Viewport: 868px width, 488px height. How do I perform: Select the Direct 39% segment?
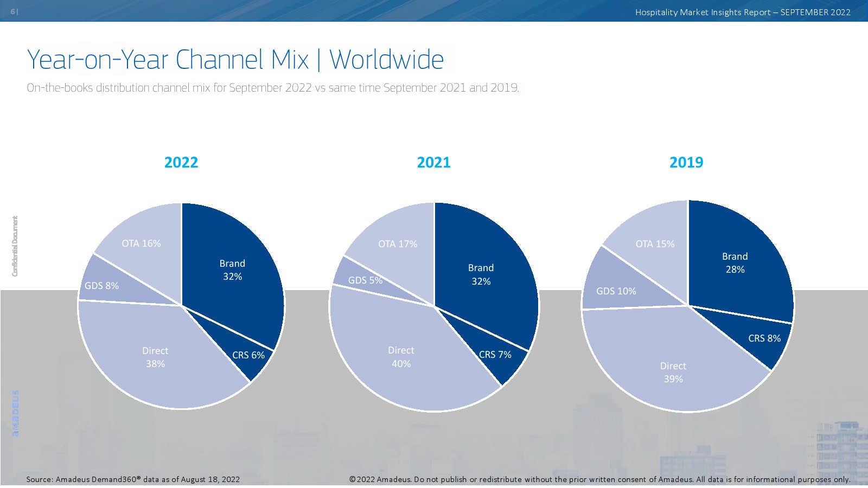pos(673,372)
